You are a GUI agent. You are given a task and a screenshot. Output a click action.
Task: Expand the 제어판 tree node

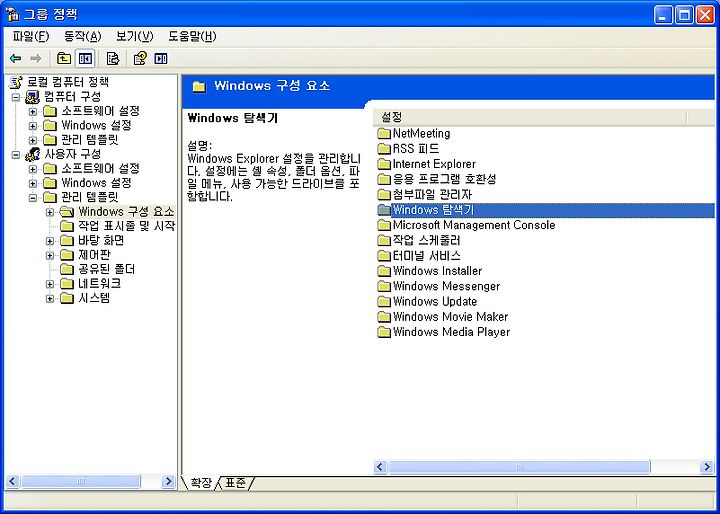tap(50, 255)
